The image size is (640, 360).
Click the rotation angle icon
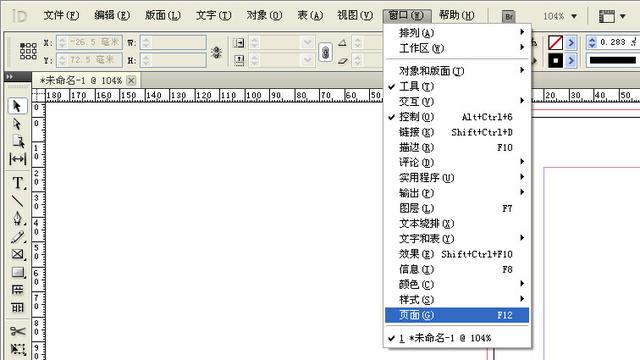pyautogui.click(x=342, y=42)
